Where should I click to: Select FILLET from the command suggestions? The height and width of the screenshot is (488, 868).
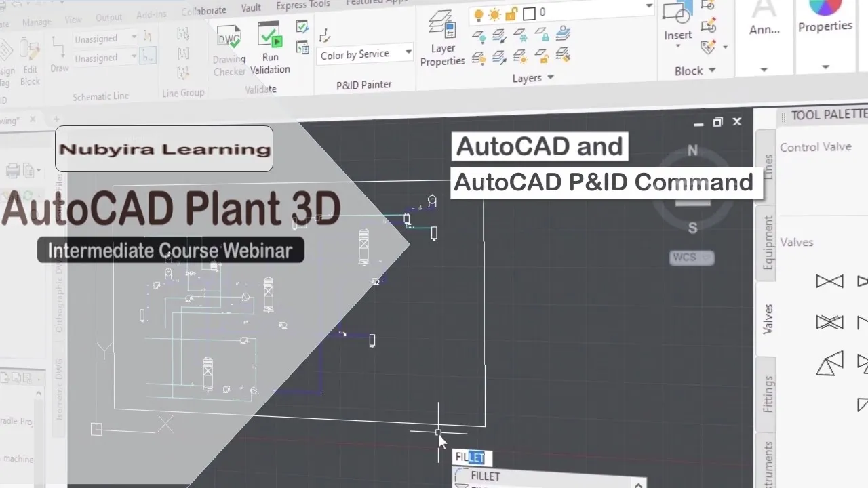click(x=485, y=476)
